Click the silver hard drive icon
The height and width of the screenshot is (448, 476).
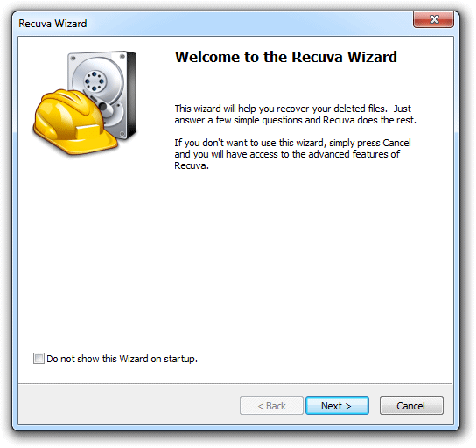(102, 94)
